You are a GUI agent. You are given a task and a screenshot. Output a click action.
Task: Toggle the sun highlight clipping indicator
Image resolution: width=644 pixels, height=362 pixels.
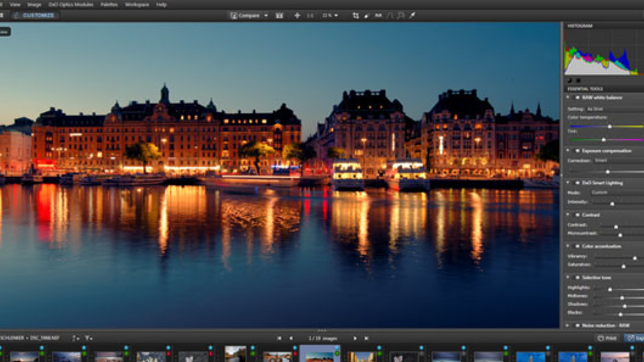578,80
